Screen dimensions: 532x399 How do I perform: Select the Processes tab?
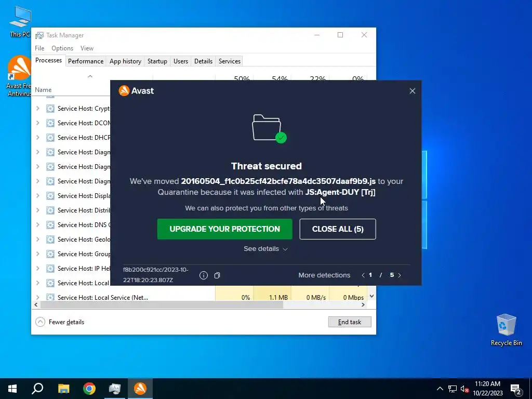(x=48, y=60)
